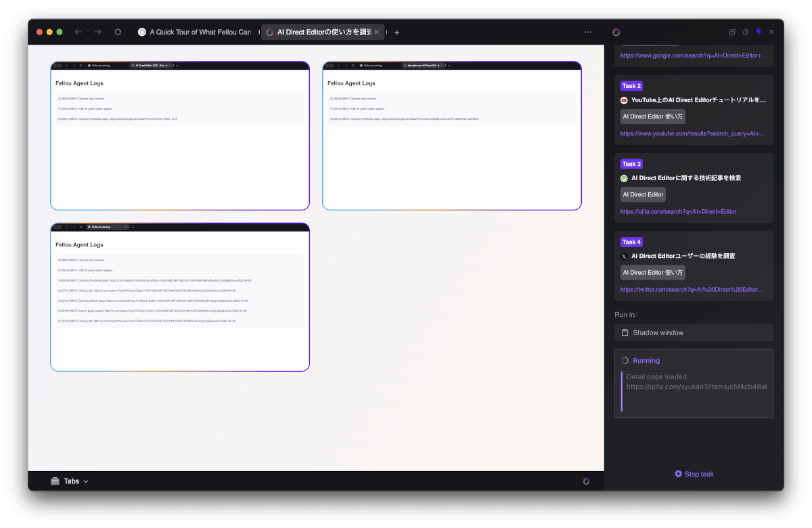Close the AI Direct Editor tab

coord(377,32)
